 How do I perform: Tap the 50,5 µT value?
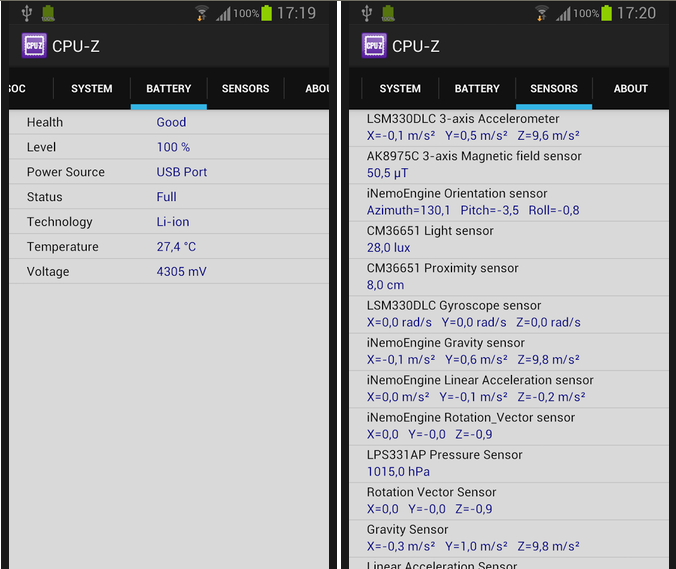(387, 173)
